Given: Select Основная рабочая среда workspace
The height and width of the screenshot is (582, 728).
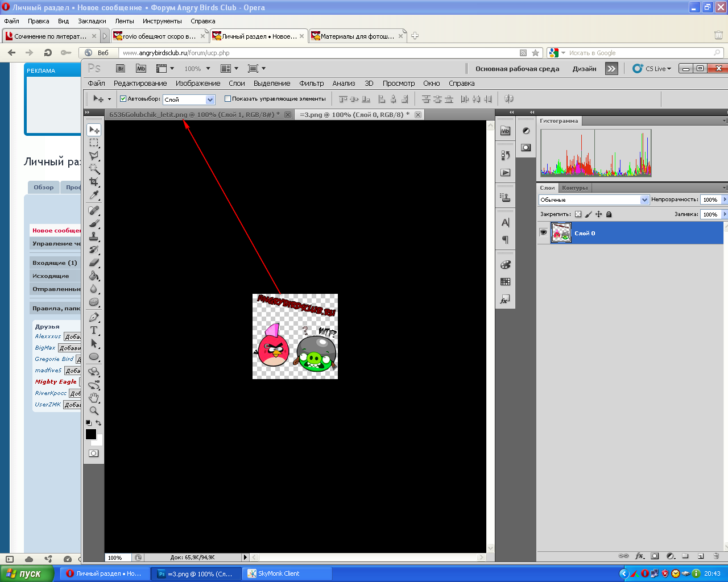Looking at the screenshot, I should (518, 69).
